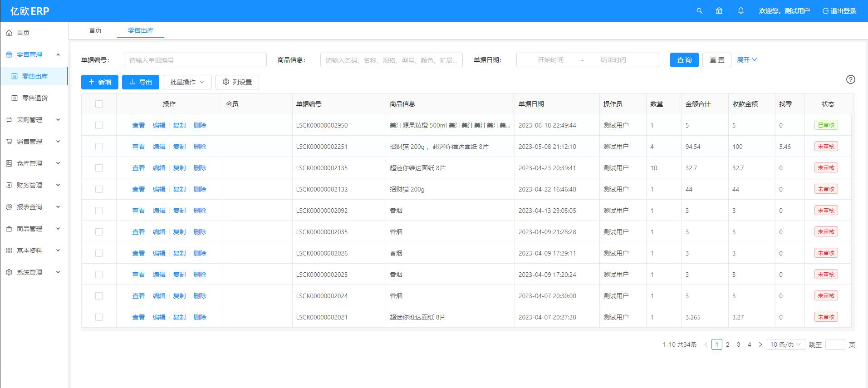Screen dimensions: 868x388
Task: Click the 退出登录 logout link
Action: click(839, 11)
